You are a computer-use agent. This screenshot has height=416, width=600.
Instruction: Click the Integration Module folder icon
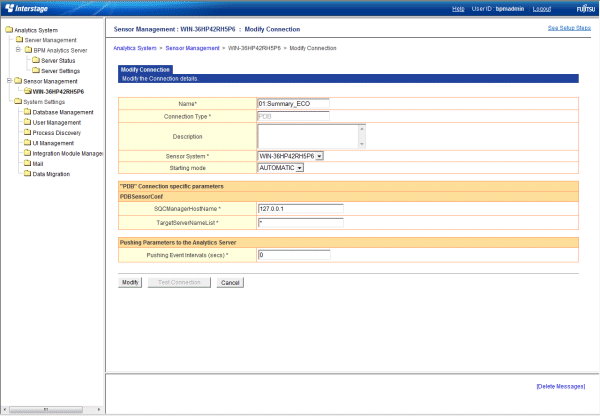click(27, 153)
